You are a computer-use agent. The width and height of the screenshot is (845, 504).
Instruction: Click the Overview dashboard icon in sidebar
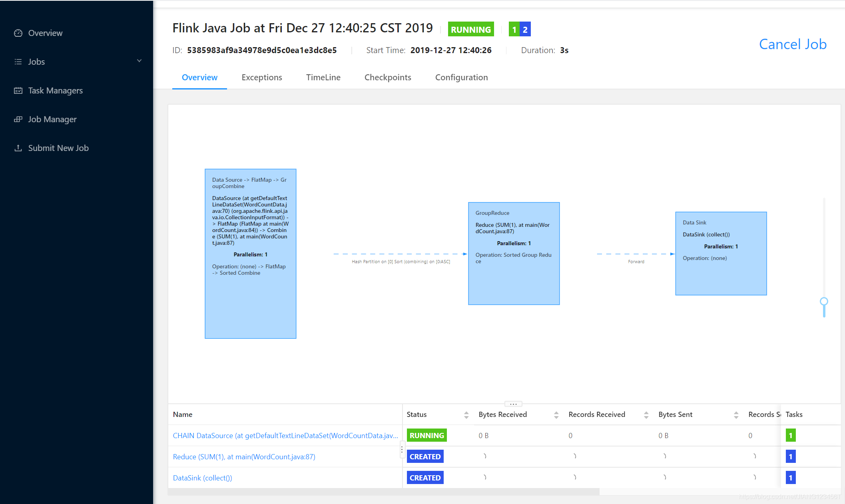click(x=18, y=33)
